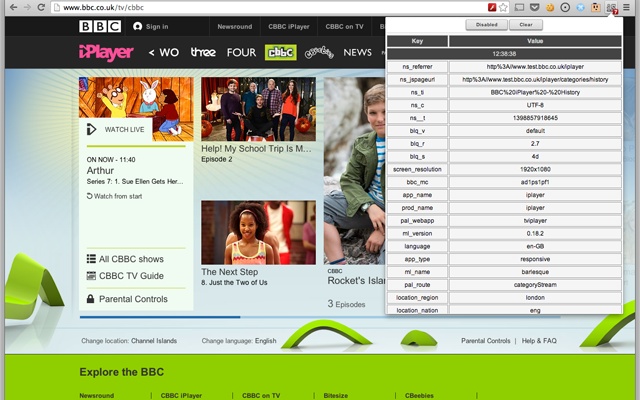Click the 12:38:38 timestamp row
This screenshot has height=400, width=640.
coord(504,54)
